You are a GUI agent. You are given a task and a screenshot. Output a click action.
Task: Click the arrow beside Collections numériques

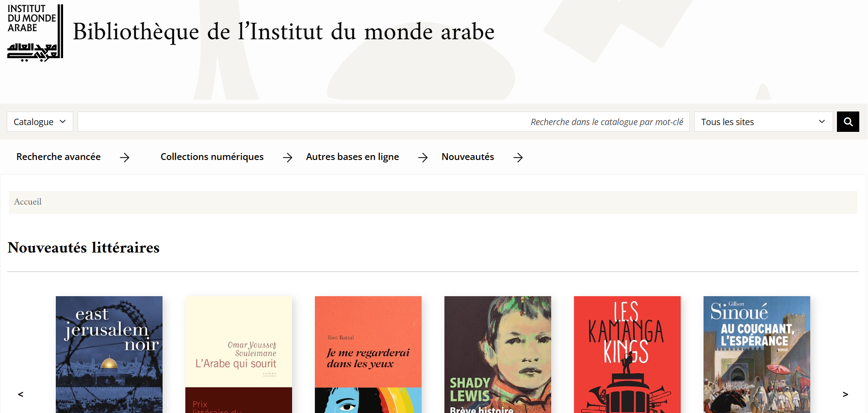click(288, 157)
